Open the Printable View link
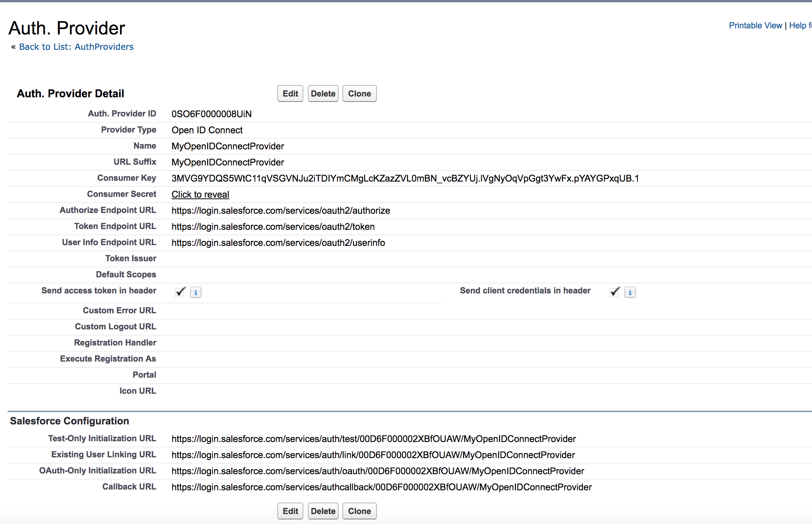Viewport: 812px width, 524px height. pos(755,26)
